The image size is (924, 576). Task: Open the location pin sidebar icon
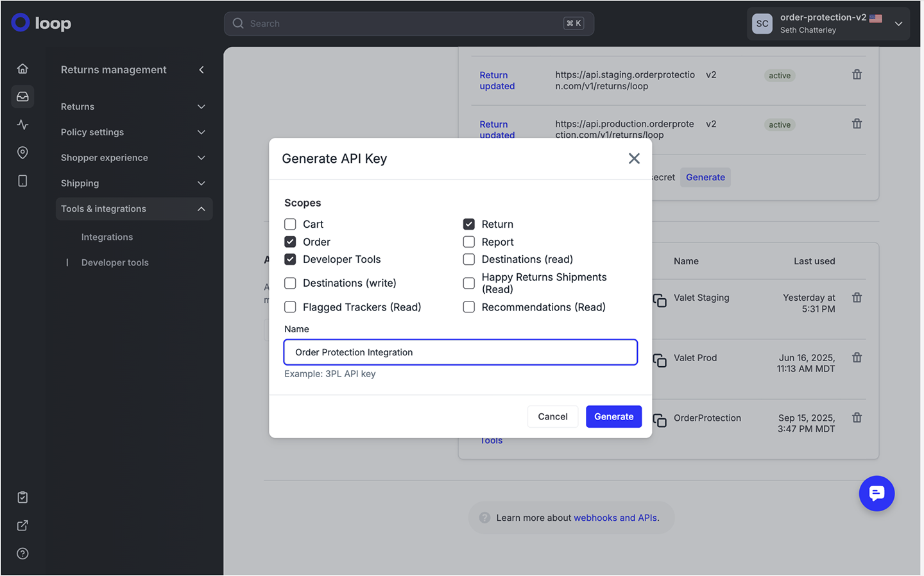click(22, 153)
